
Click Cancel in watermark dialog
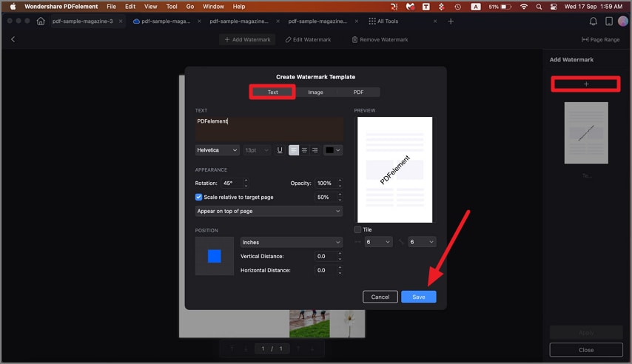pos(380,297)
